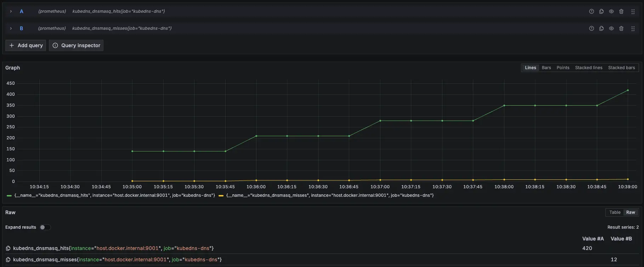The image size is (644, 267).
Task: Copy kubedns_dnsmasq_hits raw result to clipboard
Action: pyautogui.click(x=8, y=248)
